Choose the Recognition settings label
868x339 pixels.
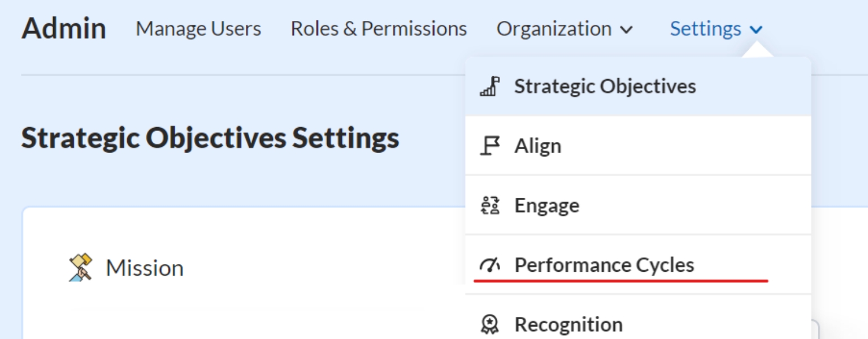click(x=568, y=324)
